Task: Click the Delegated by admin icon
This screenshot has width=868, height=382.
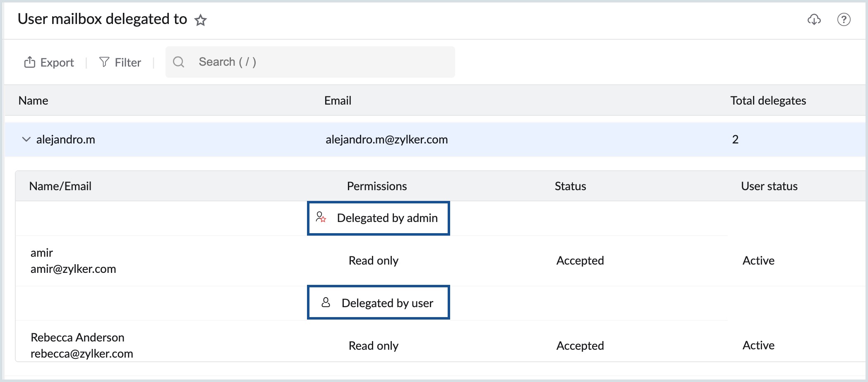Action: 321,217
